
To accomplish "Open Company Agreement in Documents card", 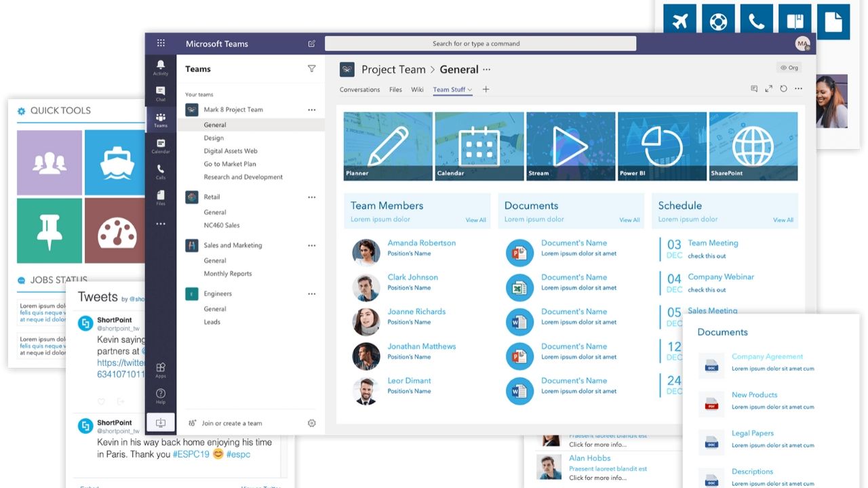I will tap(767, 357).
